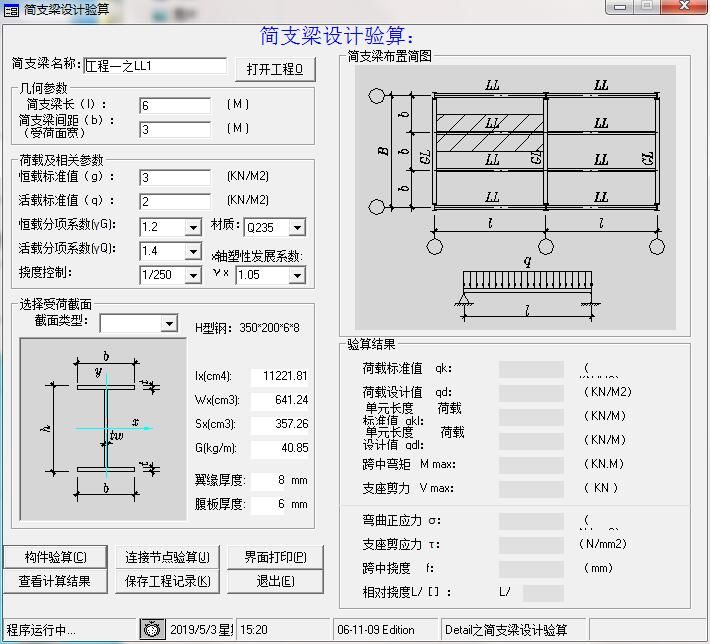Click the date 2019/5/3 in status bar
The image size is (710, 644).
(x=201, y=630)
